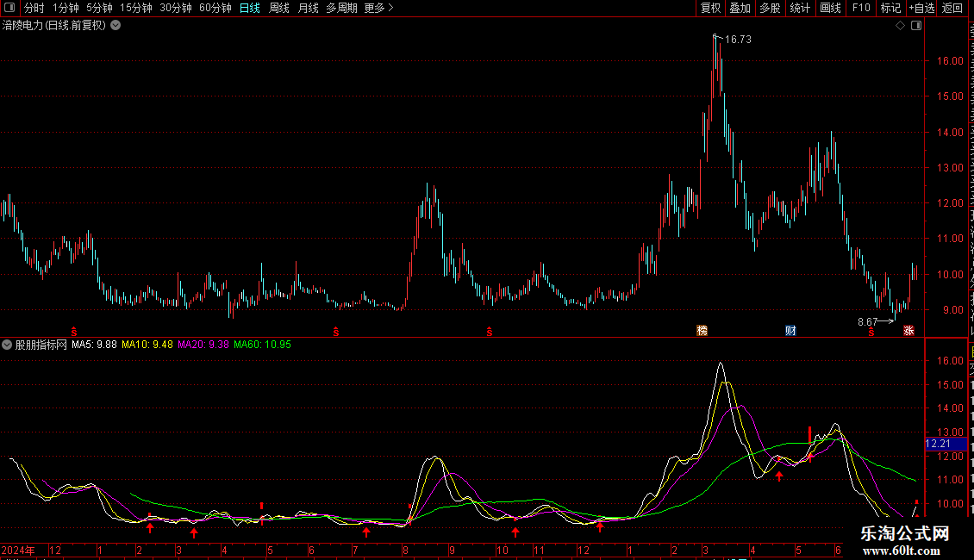Select the 15分钟 period tab

tap(136, 8)
